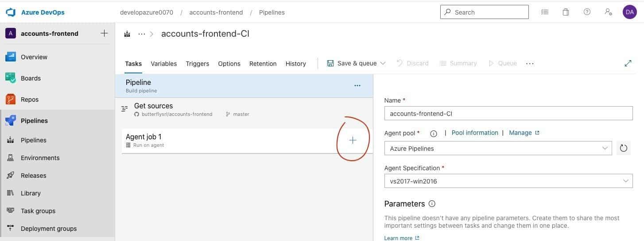Show Parameters info icon
Screen dimensions: 644x241
coord(432,204)
